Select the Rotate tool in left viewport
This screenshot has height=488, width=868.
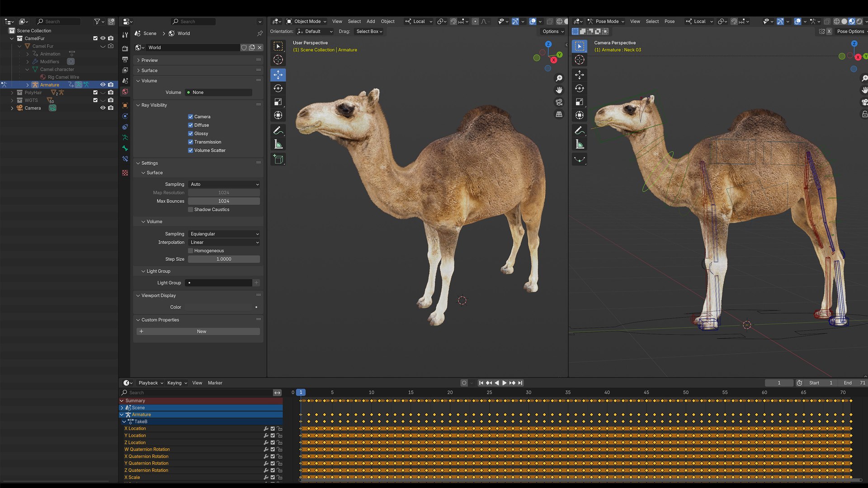[x=278, y=89]
